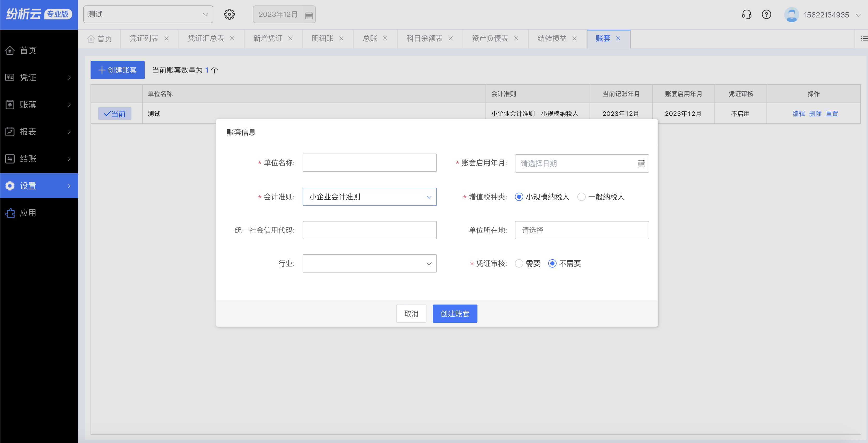Click the 纷析云 专业版 logo
The height and width of the screenshot is (443, 868).
39,14
